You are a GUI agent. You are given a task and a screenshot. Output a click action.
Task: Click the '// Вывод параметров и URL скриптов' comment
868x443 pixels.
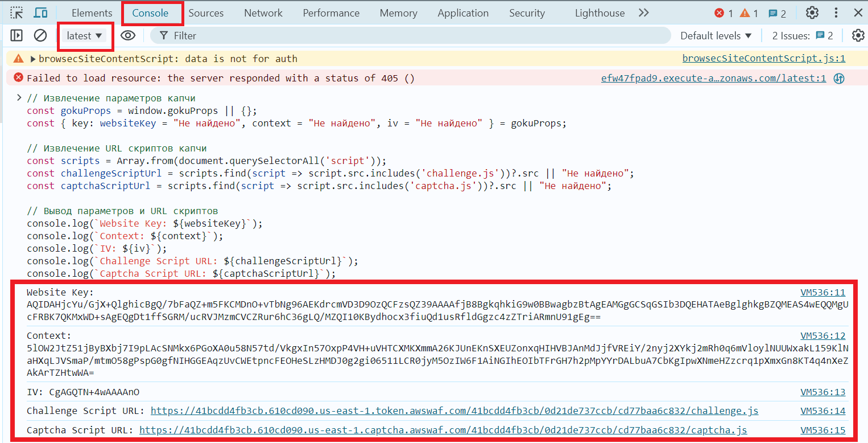tap(122, 211)
